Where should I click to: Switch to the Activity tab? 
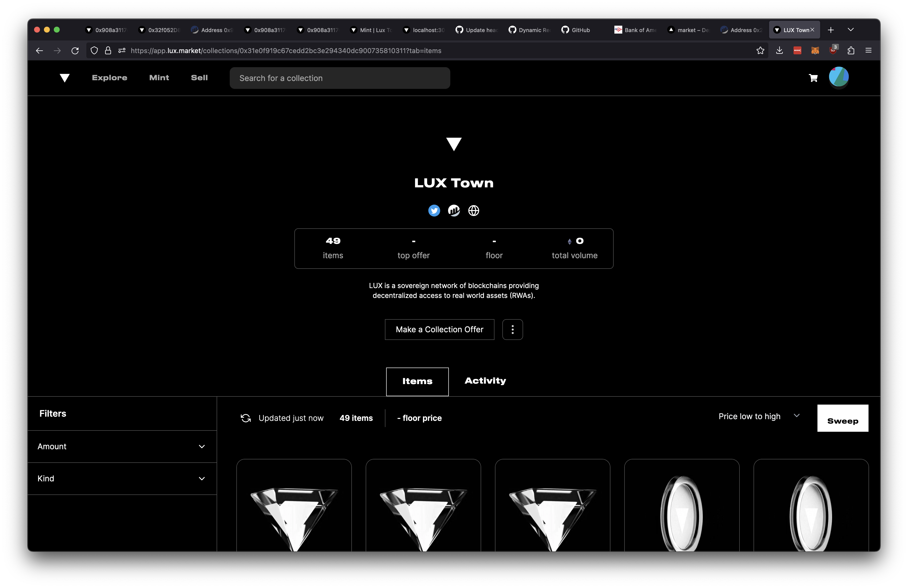(x=485, y=381)
